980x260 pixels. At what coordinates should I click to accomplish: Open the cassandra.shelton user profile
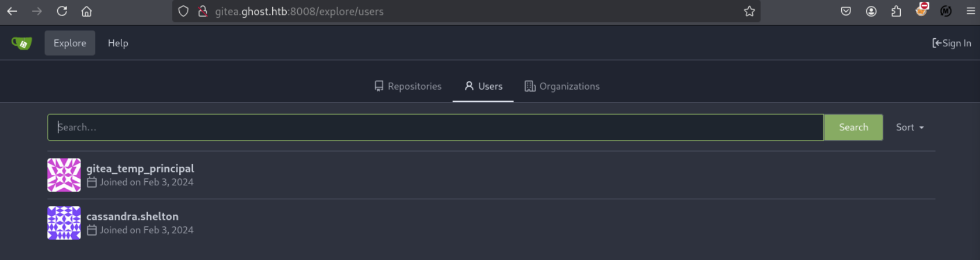point(132,217)
